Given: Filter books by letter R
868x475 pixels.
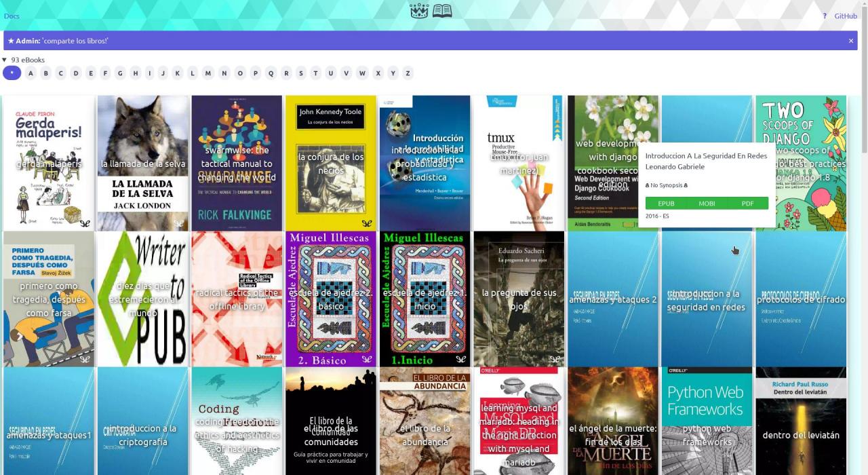Looking at the screenshot, I should [285, 73].
